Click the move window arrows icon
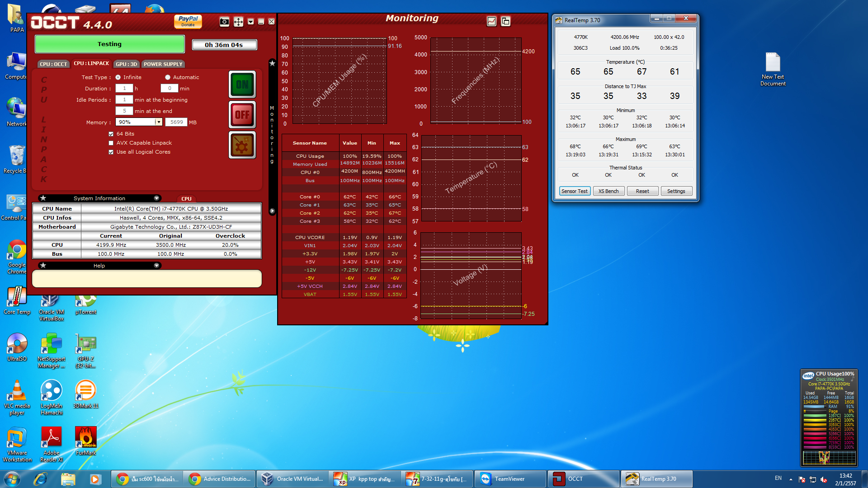This screenshot has width=868, height=488. pos(238,22)
